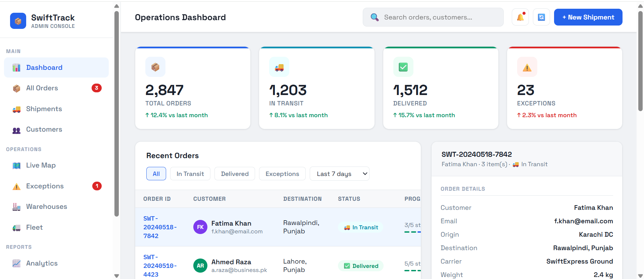Screen dimensions: 644x279
Task: Click the SwiftTrack package logo icon
Action: pyautogui.click(x=18, y=21)
